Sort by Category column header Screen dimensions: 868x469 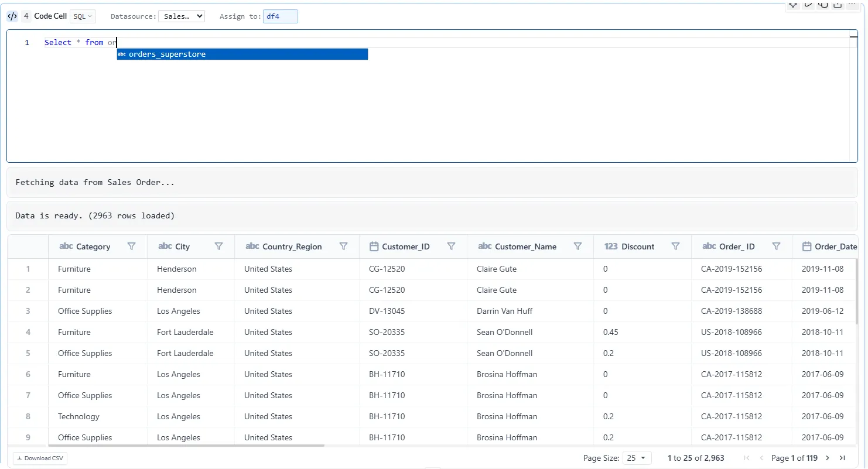pos(93,247)
